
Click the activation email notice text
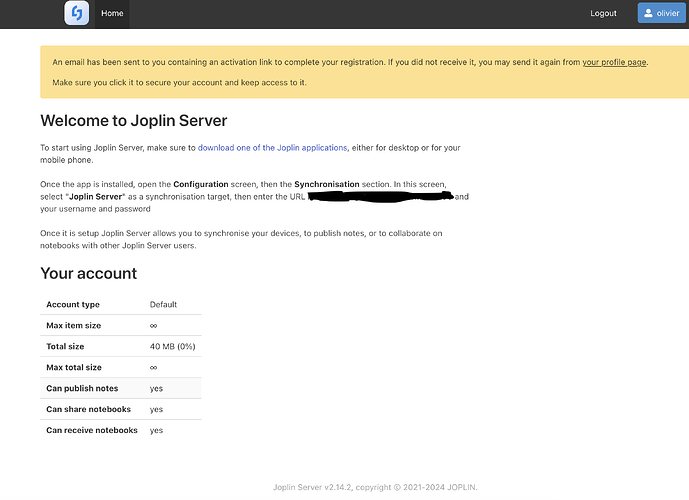point(350,62)
